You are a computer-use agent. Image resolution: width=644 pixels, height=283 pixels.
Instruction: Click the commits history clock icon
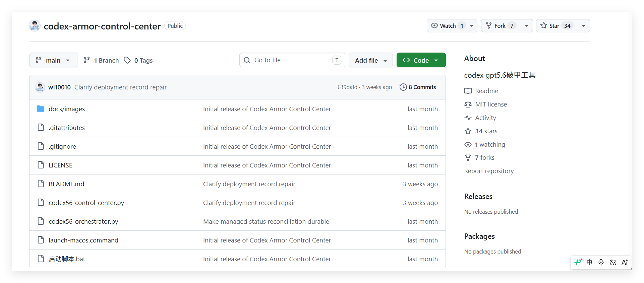(x=403, y=87)
